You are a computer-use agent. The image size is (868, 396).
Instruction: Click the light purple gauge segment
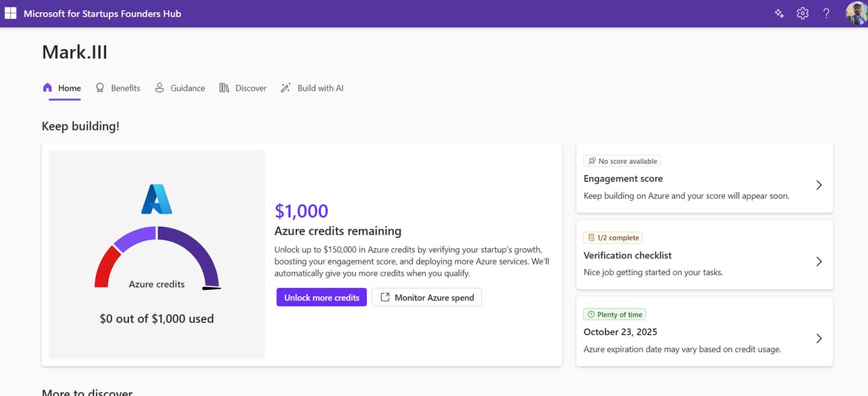pos(136,237)
